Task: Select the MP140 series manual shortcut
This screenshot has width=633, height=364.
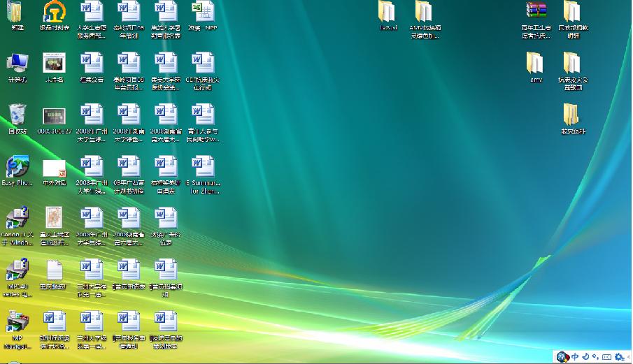Action: [17, 269]
